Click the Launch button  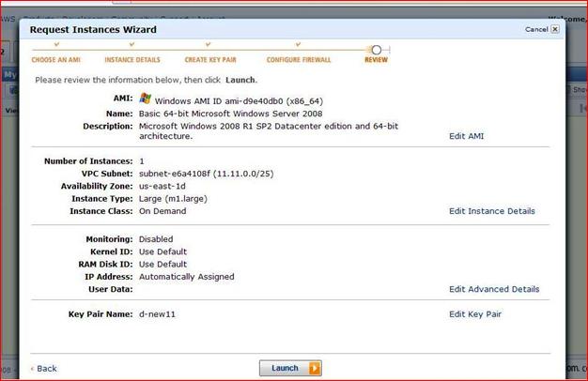tap(290, 368)
